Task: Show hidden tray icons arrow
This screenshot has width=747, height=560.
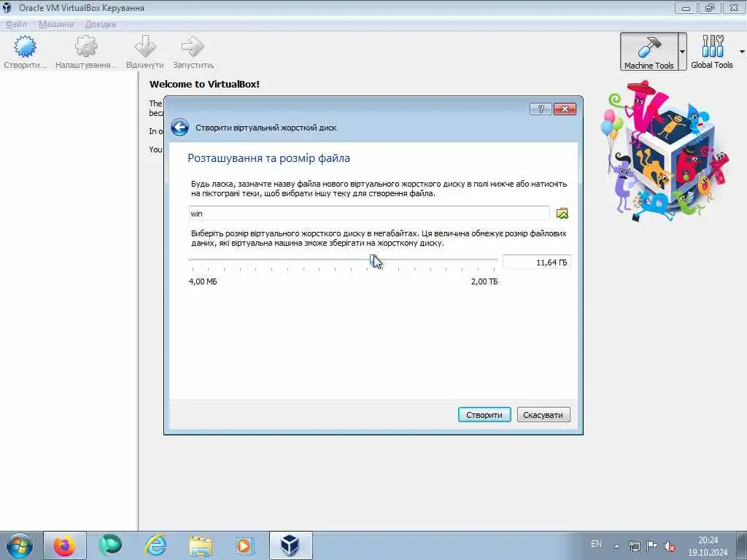Action: (x=616, y=546)
